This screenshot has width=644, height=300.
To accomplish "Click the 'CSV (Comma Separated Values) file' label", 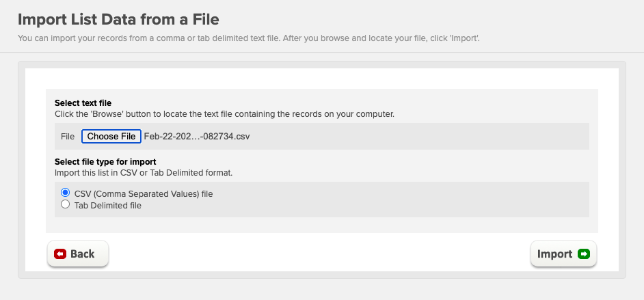I will 144,193.
